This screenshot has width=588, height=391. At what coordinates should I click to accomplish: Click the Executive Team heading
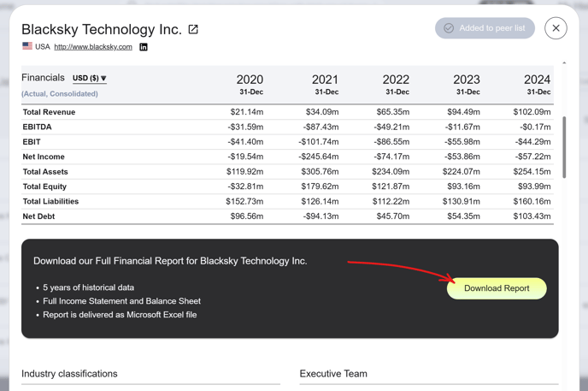333,374
